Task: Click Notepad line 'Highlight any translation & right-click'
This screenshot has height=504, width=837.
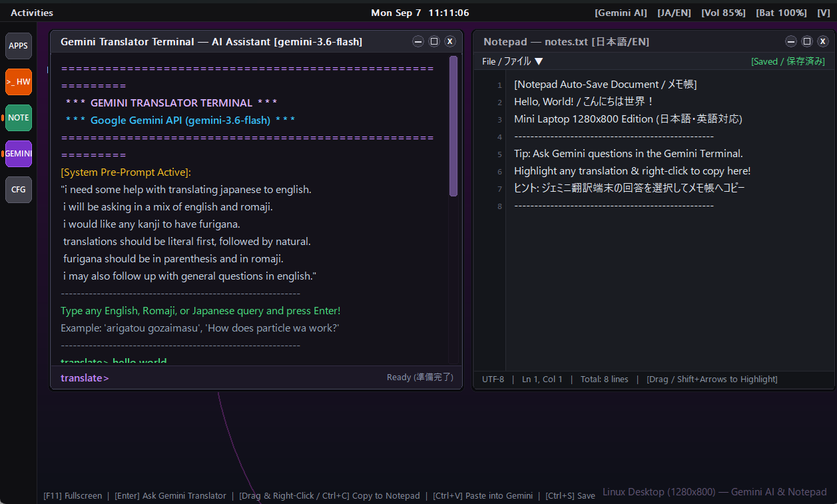Action: 632,171
